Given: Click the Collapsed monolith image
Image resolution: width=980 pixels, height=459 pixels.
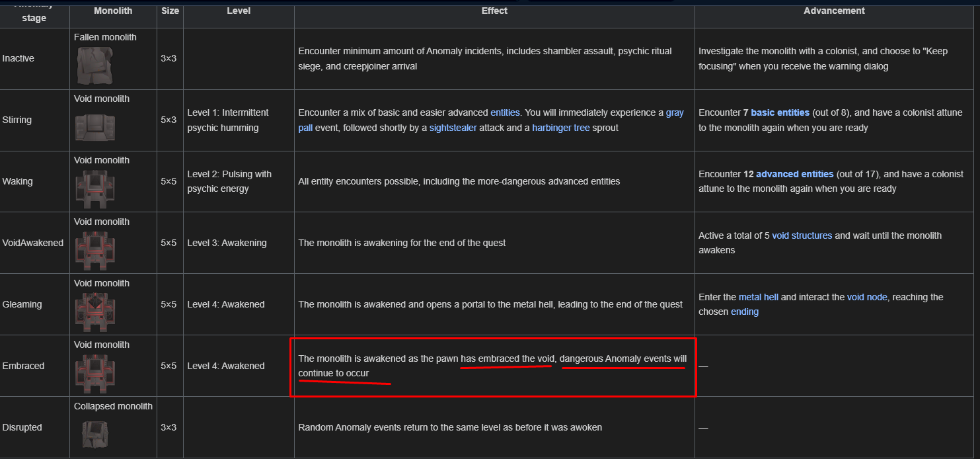Looking at the screenshot, I should pos(94,434).
